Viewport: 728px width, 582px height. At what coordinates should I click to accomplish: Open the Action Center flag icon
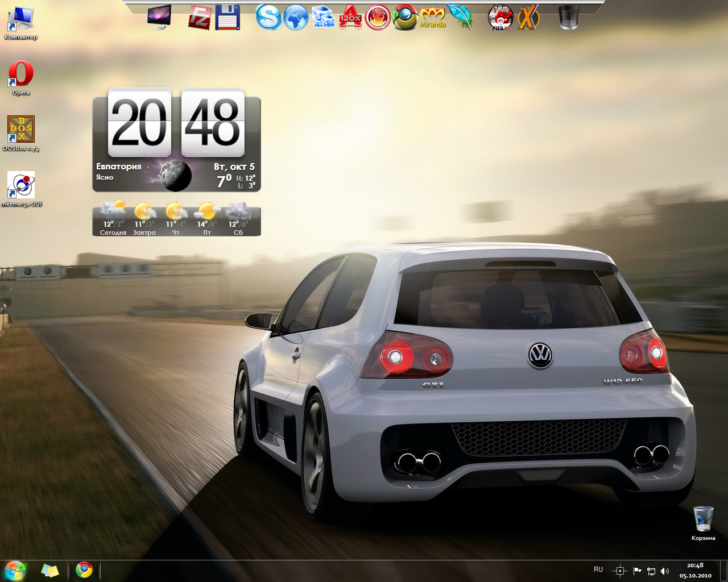coord(637,571)
